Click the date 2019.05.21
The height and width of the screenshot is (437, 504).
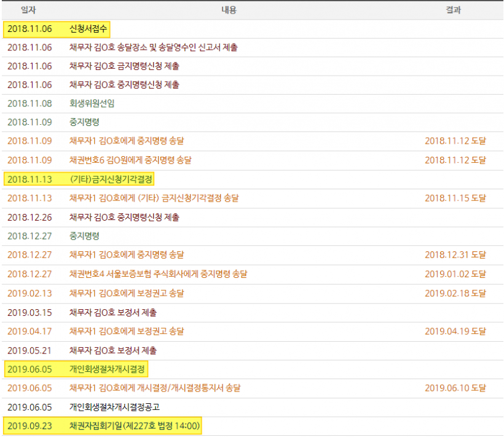30,350
